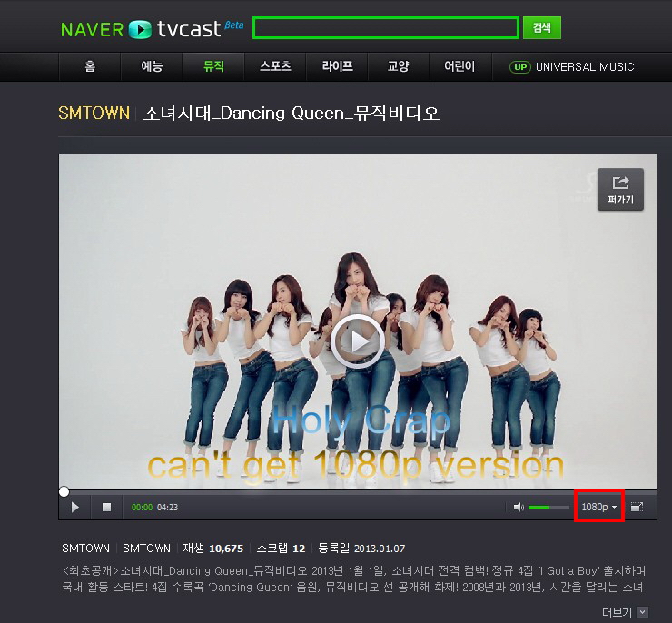672x623 pixels.
Task: Click the 등록일 2013.01.07 date text
Action: [x=361, y=549]
